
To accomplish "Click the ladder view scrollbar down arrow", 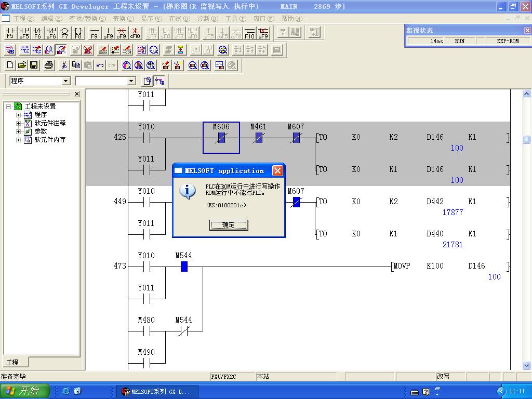I will point(527,365).
